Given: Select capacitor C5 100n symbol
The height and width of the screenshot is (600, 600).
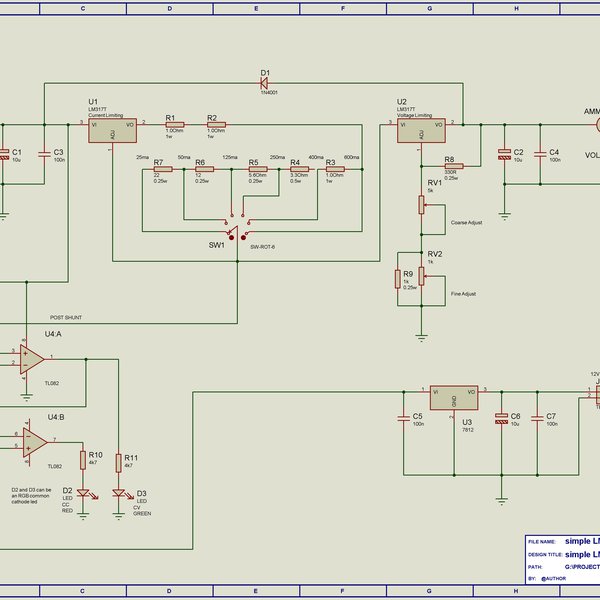Looking at the screenshot, I should 404,418.
